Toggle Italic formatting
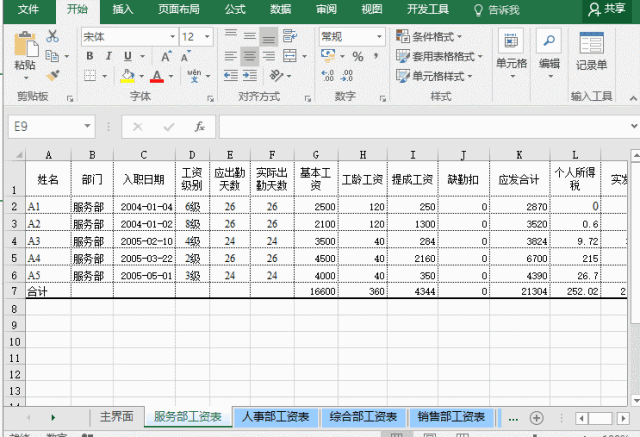This screenshot has height=437, width=640. click(x=109, y=56)
